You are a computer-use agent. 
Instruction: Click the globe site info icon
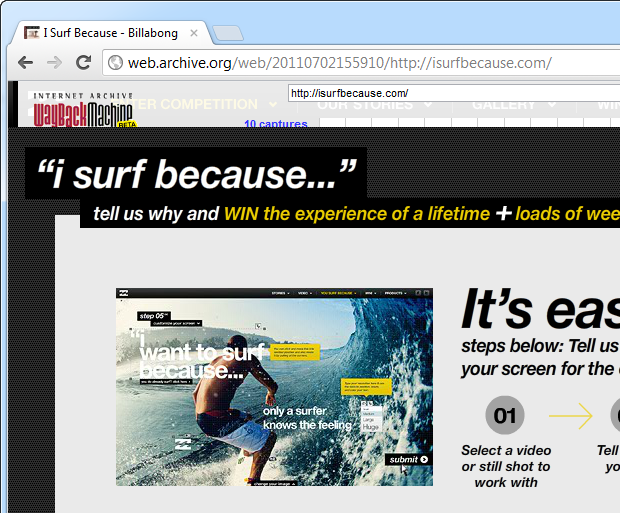[x=115, y=62]
